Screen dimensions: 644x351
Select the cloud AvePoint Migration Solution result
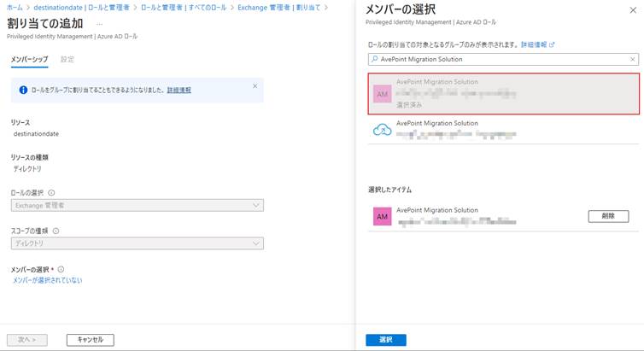click(x=503, y=130)
